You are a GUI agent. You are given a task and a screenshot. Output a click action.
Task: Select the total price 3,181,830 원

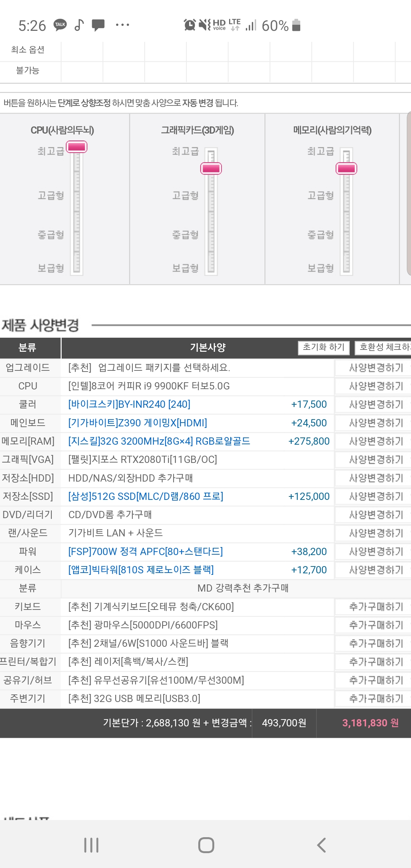[x=370, y=723]
